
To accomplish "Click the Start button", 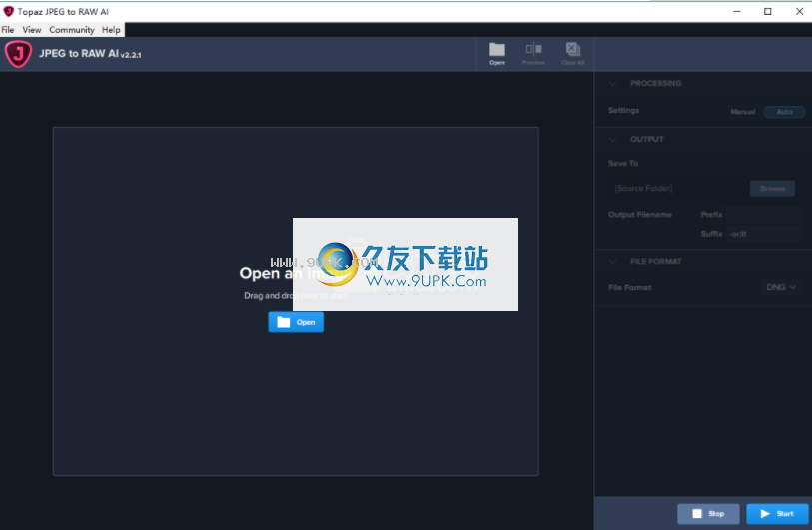I will (777, 513).
